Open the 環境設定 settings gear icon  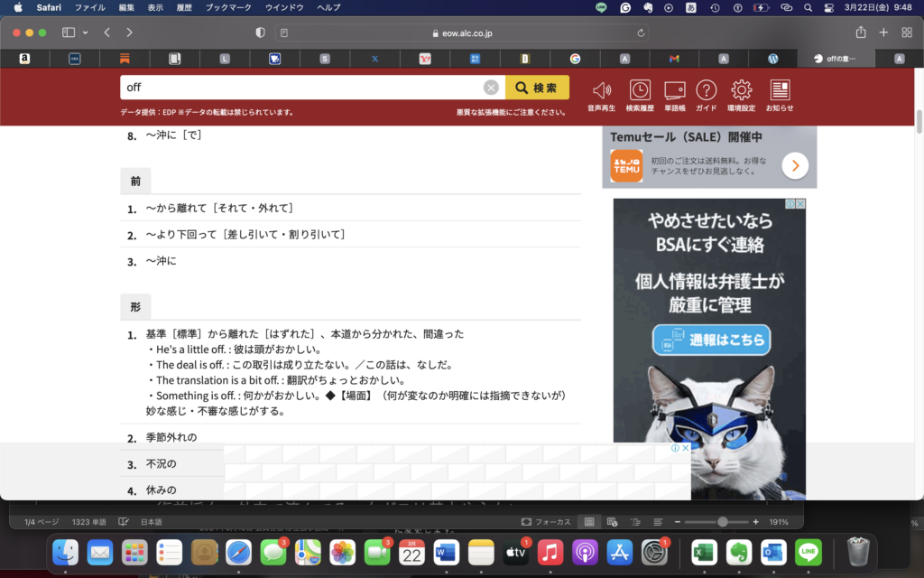point(740,90)
